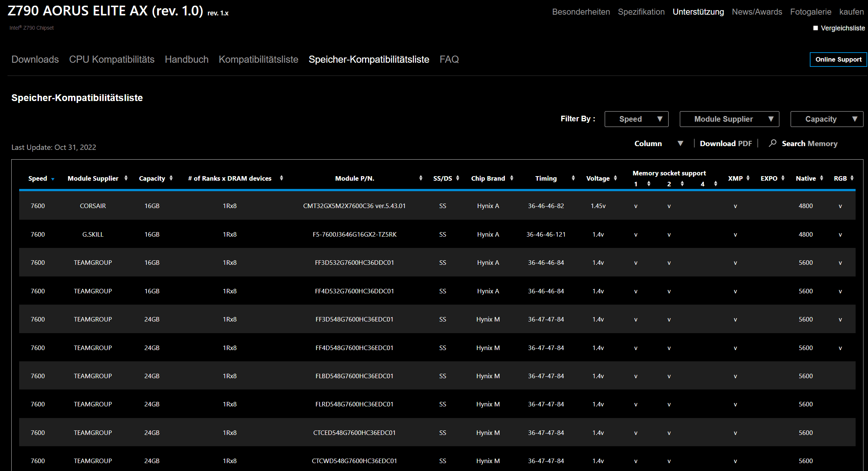Select FLBD548G7600HC36EDC01 part number
The width and height of the screenshot is (868, 471).
[355, 376]
